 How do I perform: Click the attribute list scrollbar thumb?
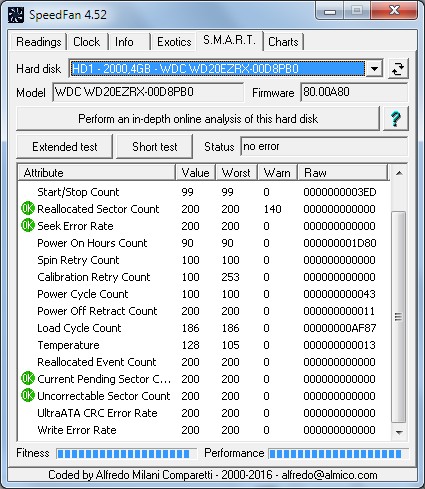pyautogui.click(x=399, y=317)
